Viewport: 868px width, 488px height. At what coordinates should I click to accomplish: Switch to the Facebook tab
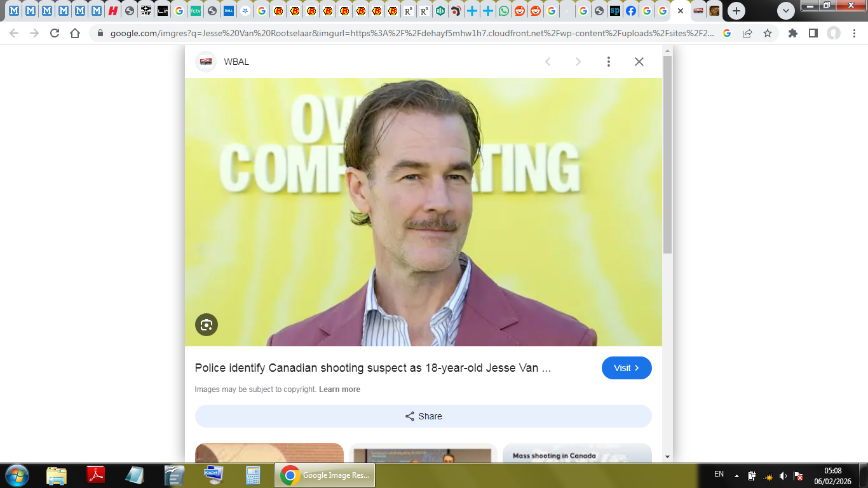click(631, 11)
